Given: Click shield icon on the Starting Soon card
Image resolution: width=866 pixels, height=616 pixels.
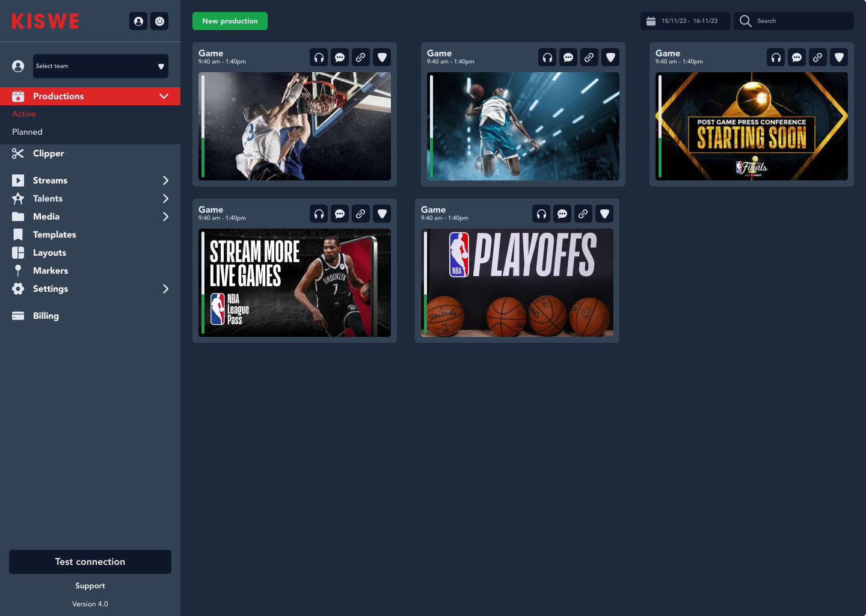Looking at the screenshot, I should point(839,57).
